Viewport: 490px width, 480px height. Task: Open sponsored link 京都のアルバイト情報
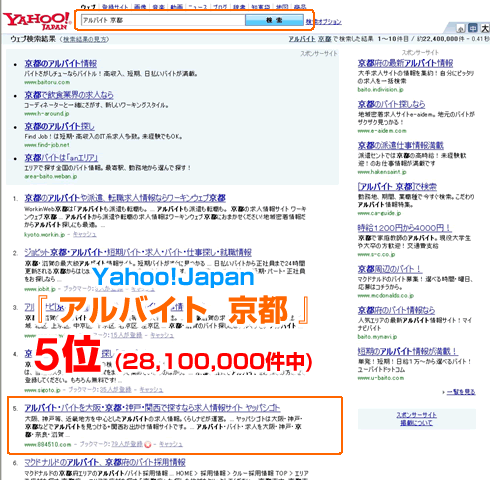(x=61, y=63)
